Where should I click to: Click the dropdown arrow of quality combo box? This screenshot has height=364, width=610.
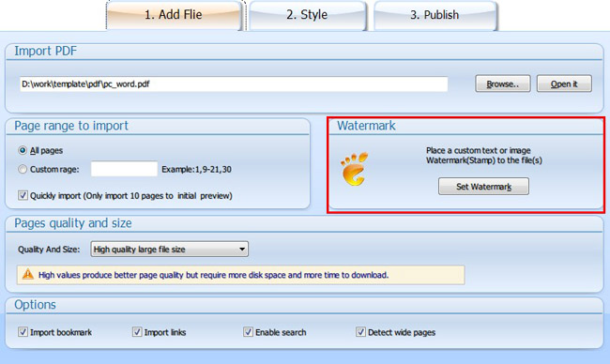pyautogui.click(x=242, y=249)
